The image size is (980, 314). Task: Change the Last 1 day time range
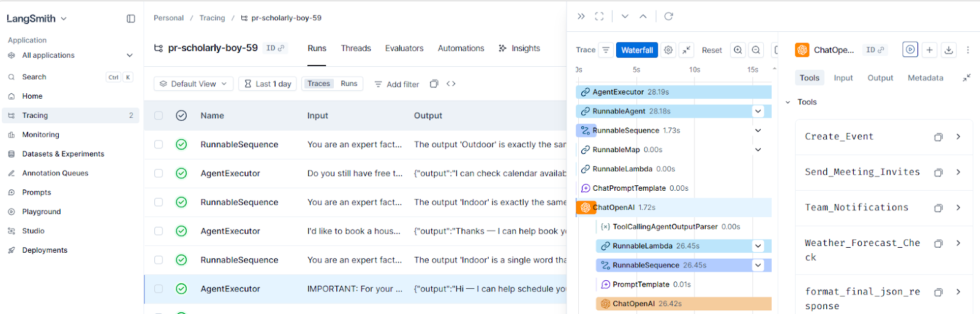[x=268, y=84]
